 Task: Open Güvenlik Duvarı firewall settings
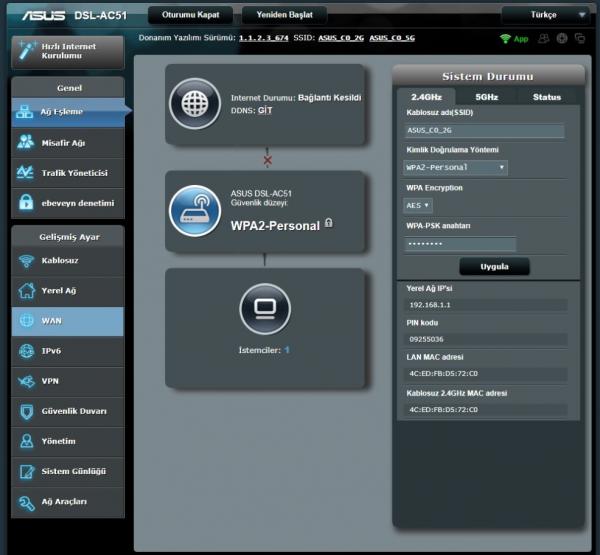pos(68,411)
